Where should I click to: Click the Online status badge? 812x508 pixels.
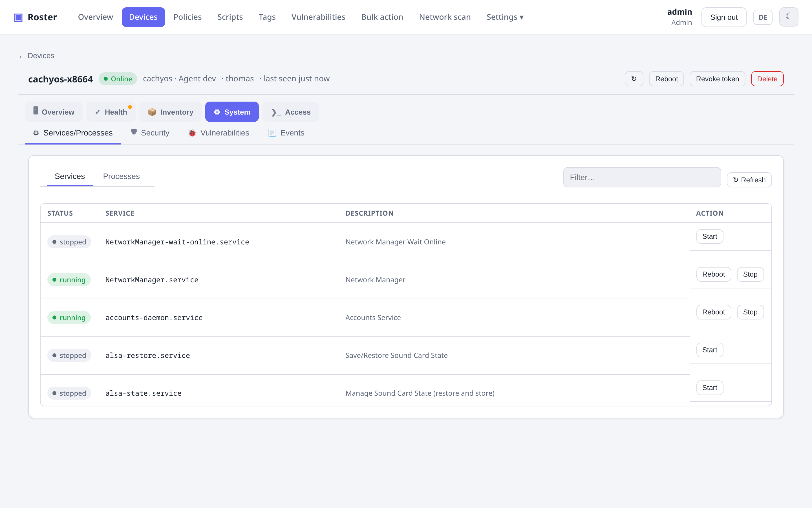[x=118, y=79]
